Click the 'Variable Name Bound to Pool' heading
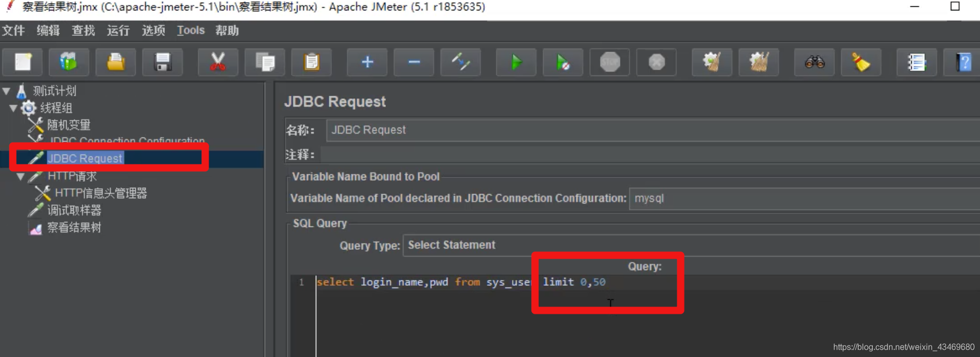Screen dimensions: 980x357 (x=366, y=176)
